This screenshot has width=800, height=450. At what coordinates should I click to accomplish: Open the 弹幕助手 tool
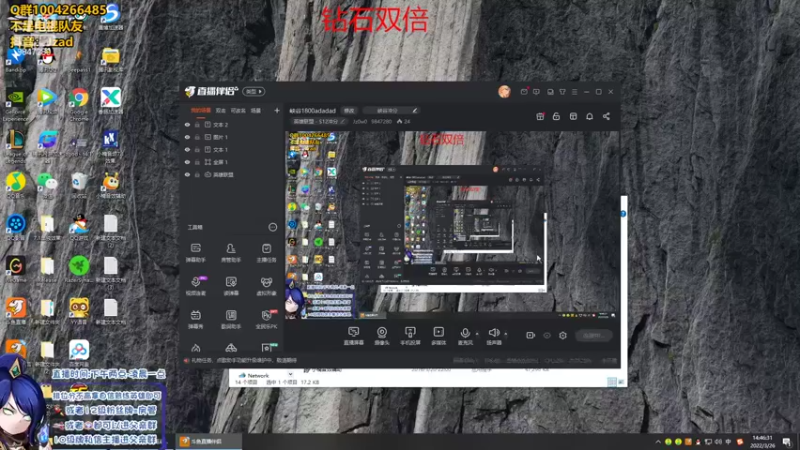click(x=195, y=253)
